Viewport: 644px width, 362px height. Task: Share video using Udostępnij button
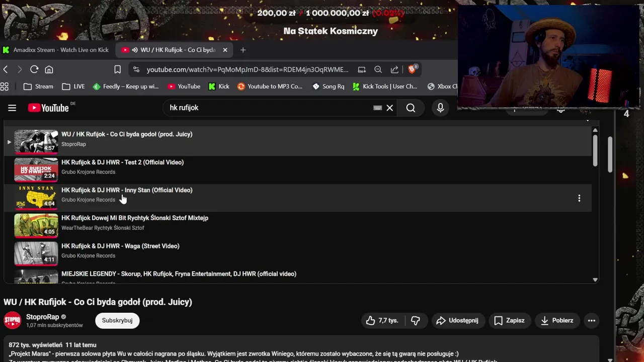point(458,320)
